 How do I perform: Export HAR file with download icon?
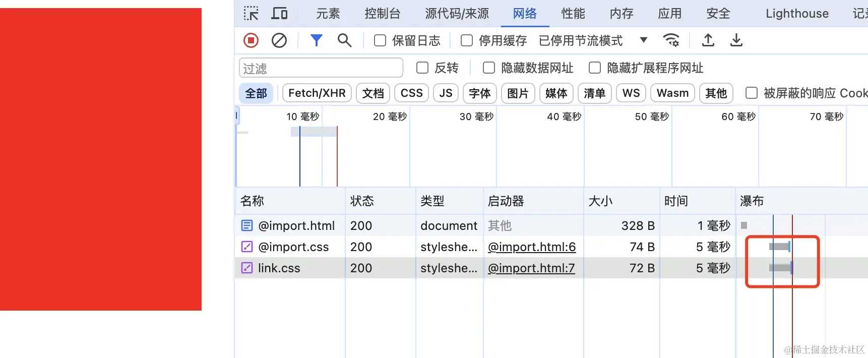[x=736, y=40]
